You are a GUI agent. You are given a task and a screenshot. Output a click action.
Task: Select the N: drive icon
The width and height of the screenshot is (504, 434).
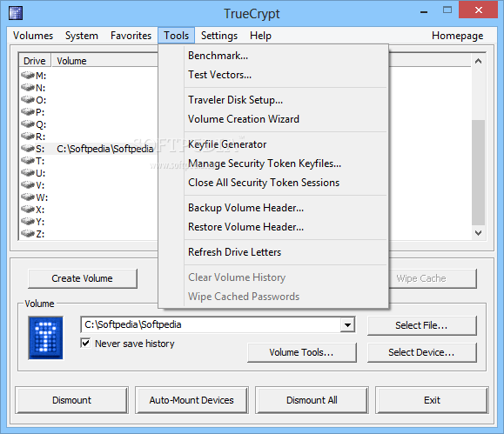[28, 87]
